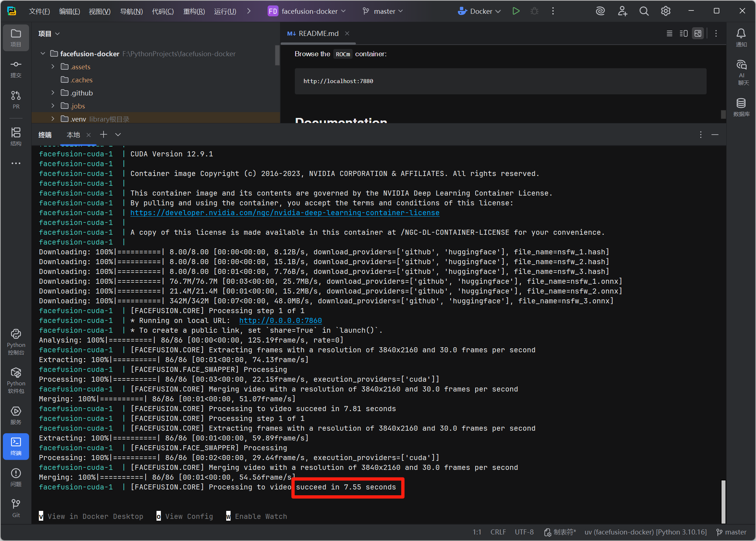The width and height of the screenshot is (756, 541).
Task: Expand the .venv folder
Action: point(53,119)
